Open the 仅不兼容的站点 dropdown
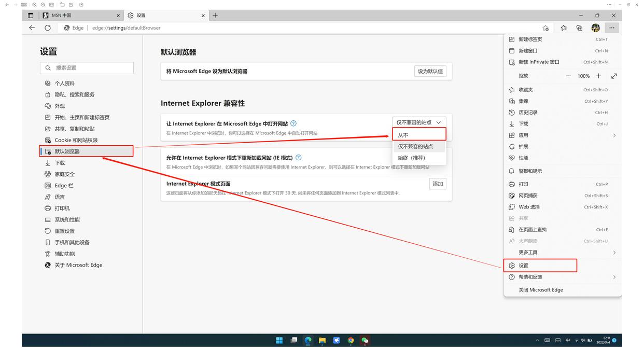The image size is (644, 348). [419, 122]
